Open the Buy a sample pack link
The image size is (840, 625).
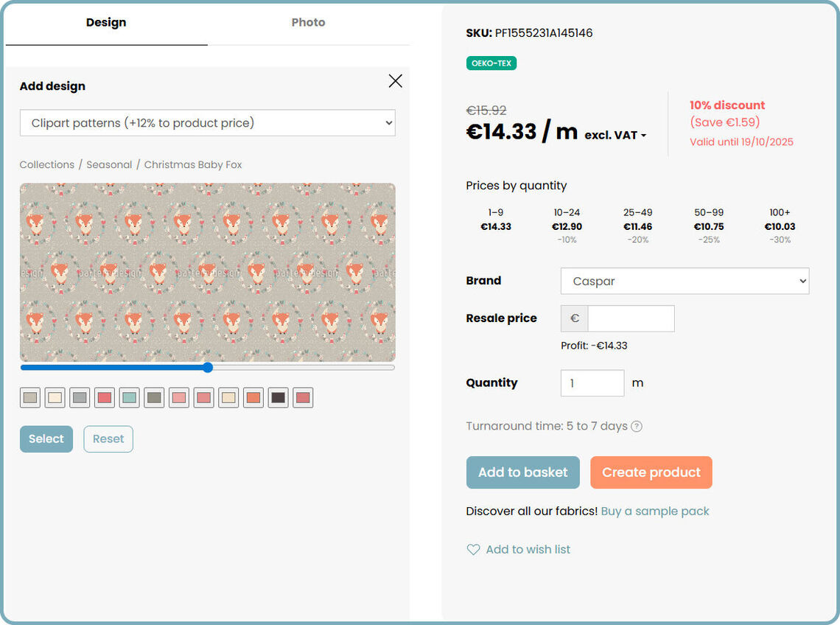coord(655,511)
